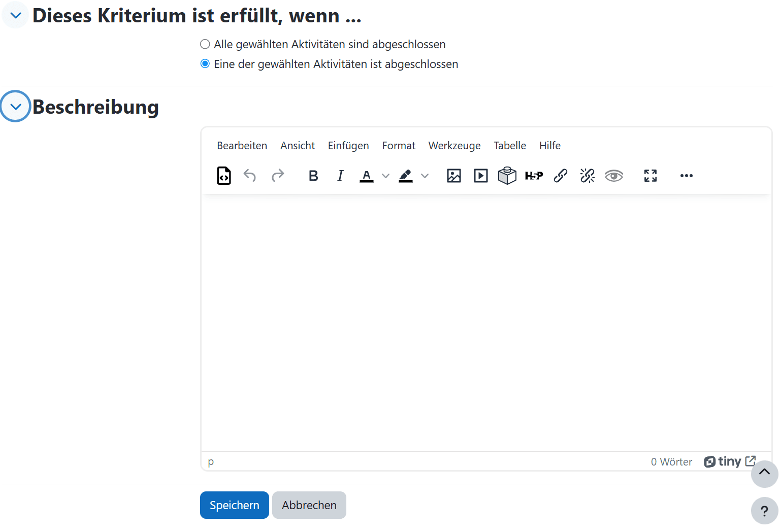Open highlight color dropdown arrow
Screen dimensions: 780x532
click(425, 176)
